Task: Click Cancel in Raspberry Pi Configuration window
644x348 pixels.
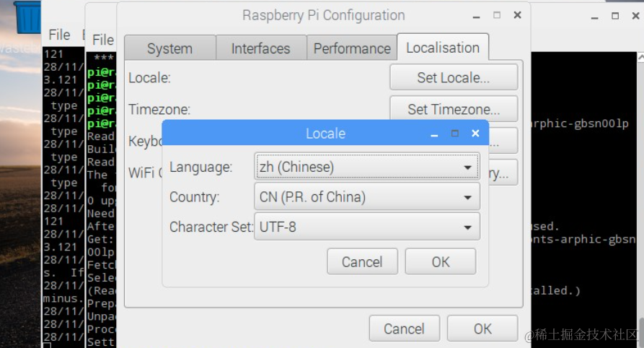Action: click(404, 329)
